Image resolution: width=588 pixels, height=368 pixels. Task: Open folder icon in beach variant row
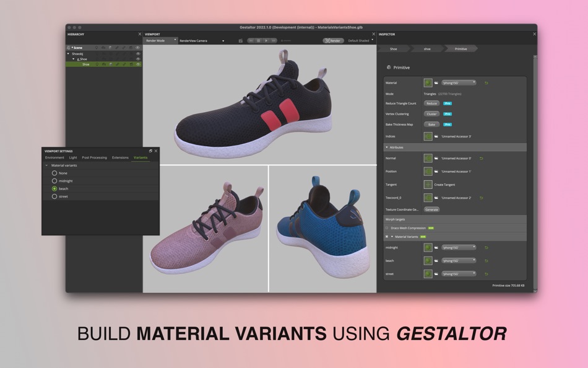coord(436,261)
